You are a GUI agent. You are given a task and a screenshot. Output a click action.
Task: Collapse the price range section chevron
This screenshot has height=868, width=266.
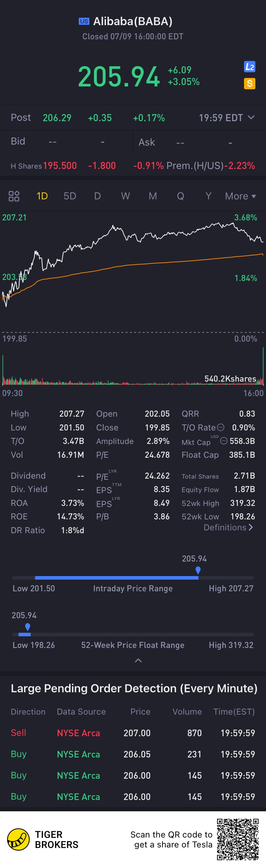point(138,660)
